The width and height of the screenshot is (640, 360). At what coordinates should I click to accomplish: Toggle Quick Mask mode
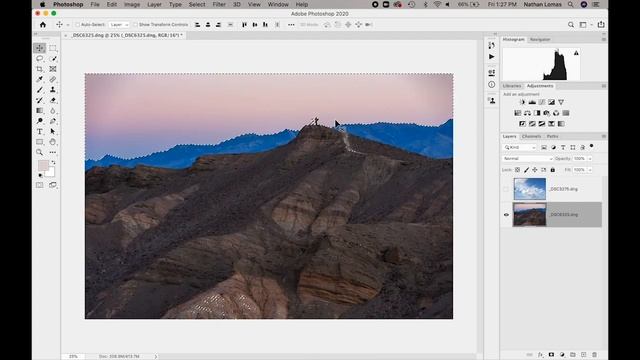[40, 185]
